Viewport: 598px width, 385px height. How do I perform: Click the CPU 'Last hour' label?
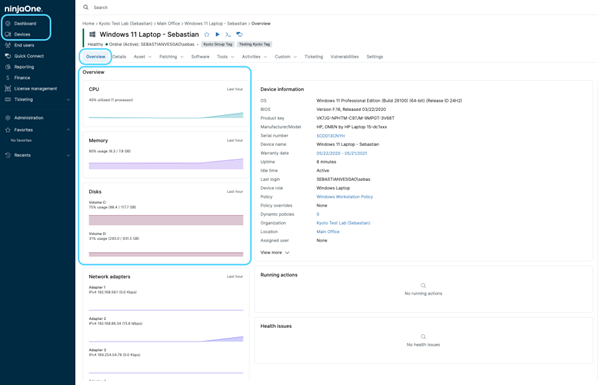(x=235, y=89)
